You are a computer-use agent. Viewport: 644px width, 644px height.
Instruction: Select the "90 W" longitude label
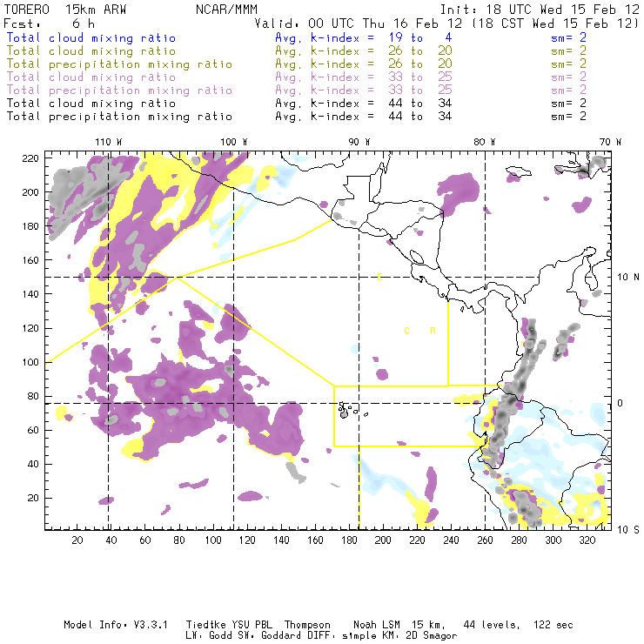359,142
